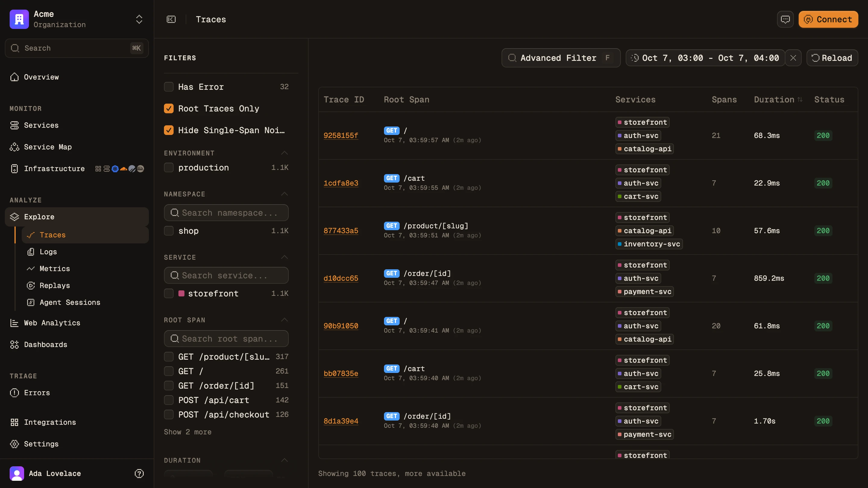Image resolution: width=868 pixels, height=488 pixels.
Task: Open the Advanced Filter search
Action: tap(561, 58)
